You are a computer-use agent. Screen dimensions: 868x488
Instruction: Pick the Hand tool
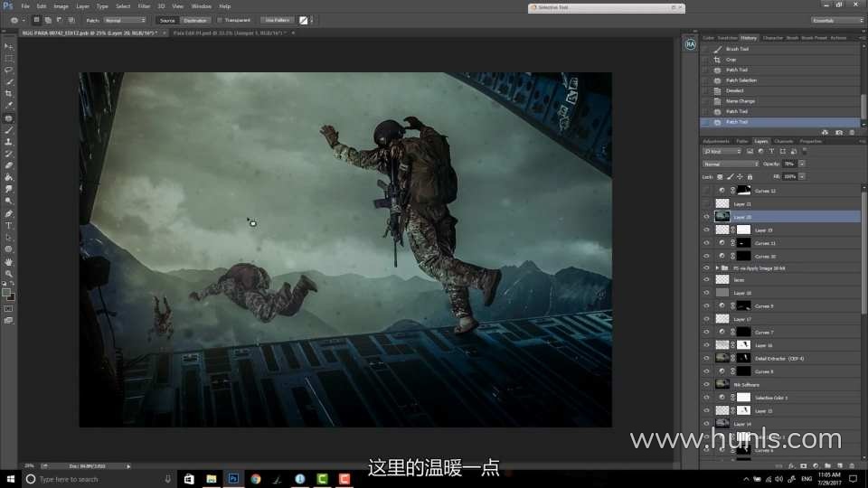(x=9, y=261)
